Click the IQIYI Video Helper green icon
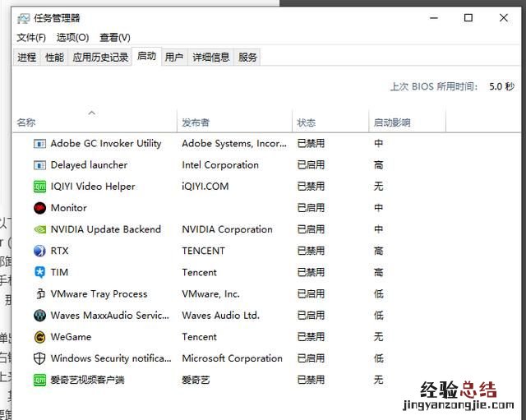526x420 pixels. [39, 187]
